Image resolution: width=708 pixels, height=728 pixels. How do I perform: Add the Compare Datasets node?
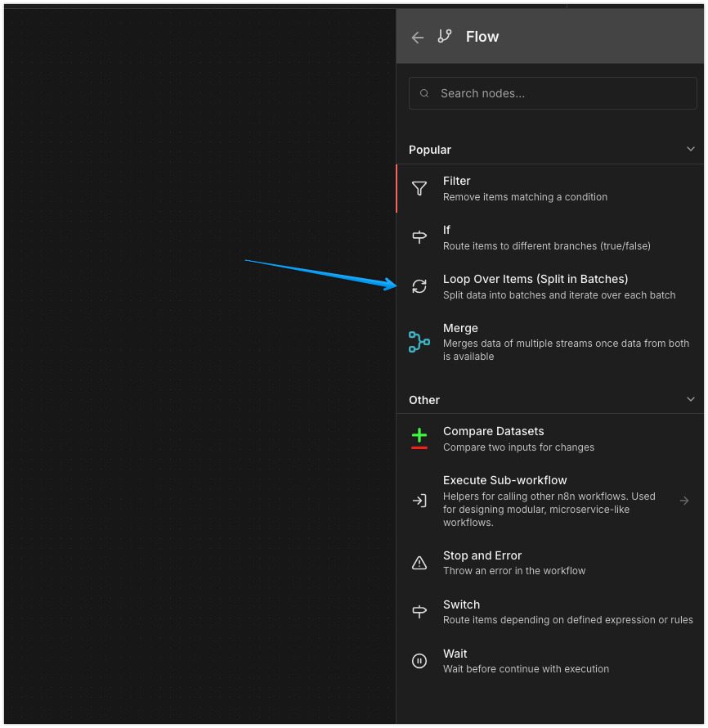[493, 431]
